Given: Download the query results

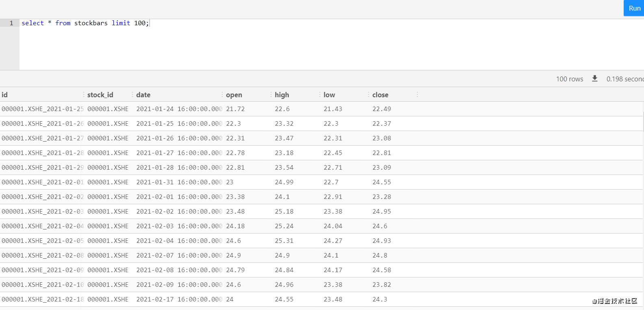Looking at the screenshot, I should (x=595, y=79).
